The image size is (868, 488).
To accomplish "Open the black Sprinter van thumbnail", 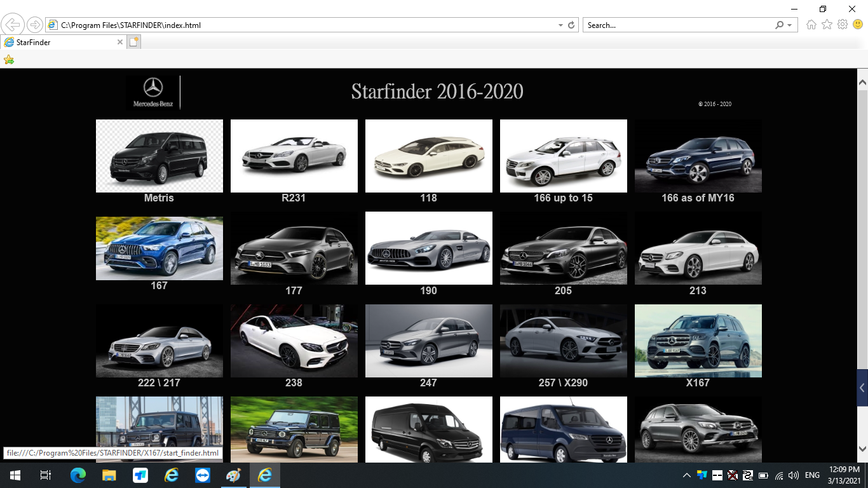I will 429,430.
